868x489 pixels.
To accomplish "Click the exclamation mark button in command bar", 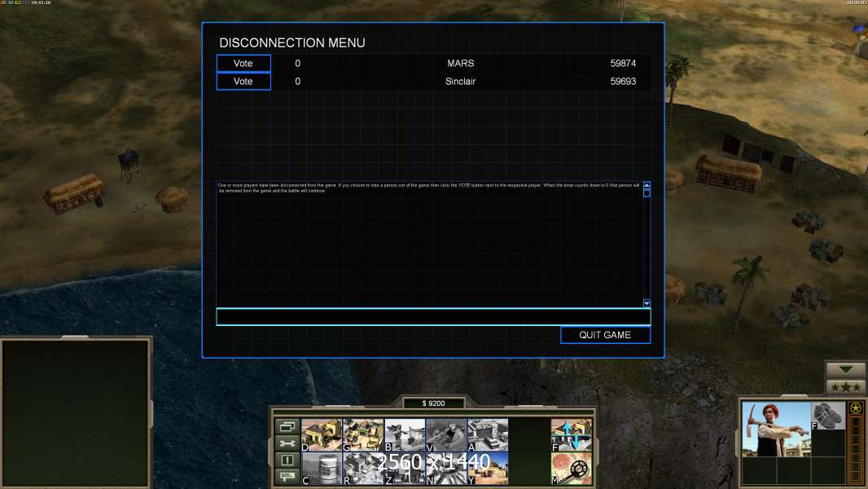I will point(287,460).
